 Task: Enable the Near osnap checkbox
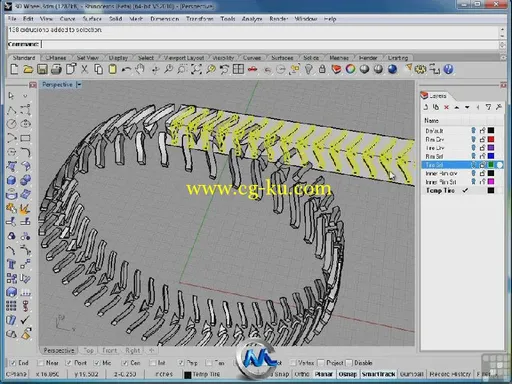pos(41,363)
